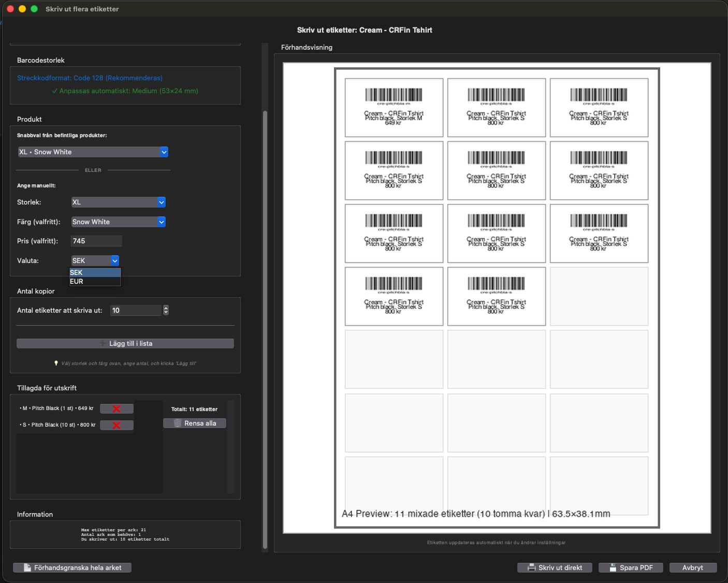This screenshot has height=583, width=728.
Task: Click Förhandsgranska hela arket button
Action: pos(72,567)
